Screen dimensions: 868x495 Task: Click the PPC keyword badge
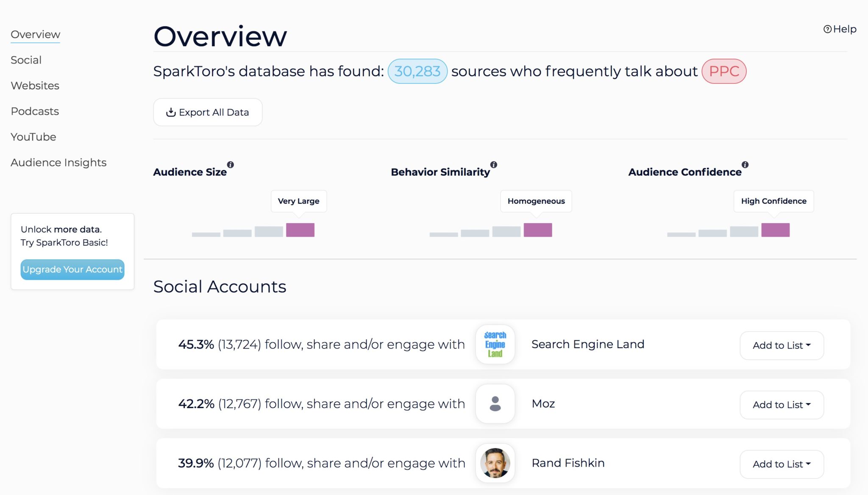point(724,71)
